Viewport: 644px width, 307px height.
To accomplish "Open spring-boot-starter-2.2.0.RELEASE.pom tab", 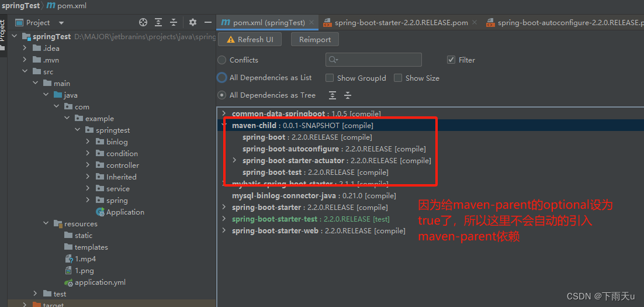I will [x=401, y=23].
